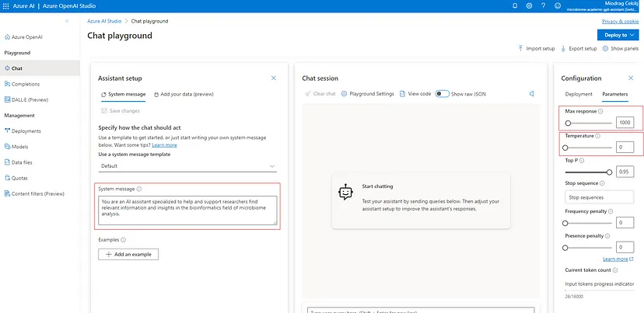Open Data files page
This screenshot has width=644, height=313.
(18, 162)
